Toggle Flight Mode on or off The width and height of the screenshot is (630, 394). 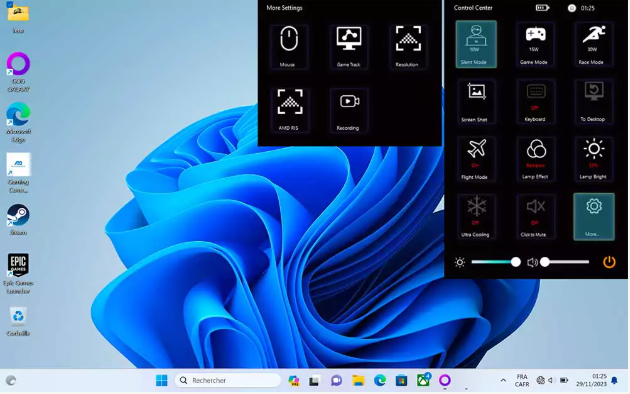coord(476,159)
